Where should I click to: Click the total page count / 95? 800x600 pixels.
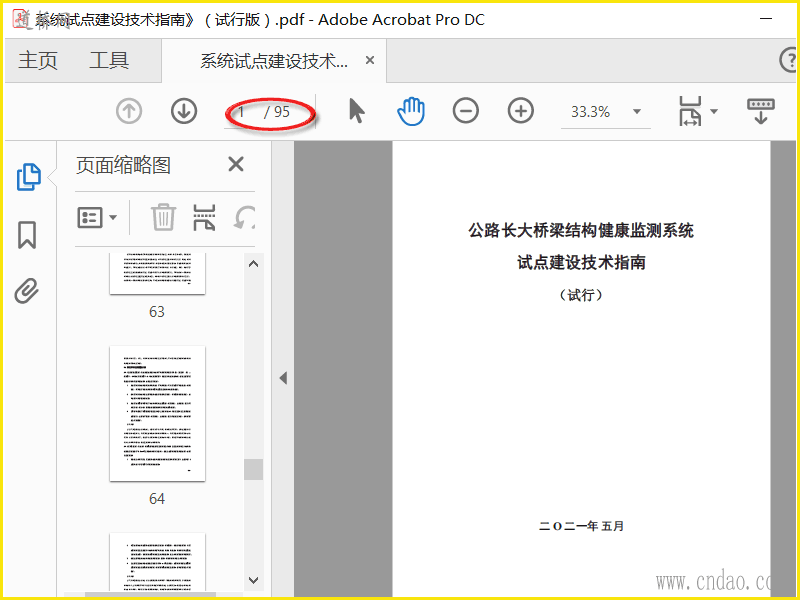(x=277, y=112)
